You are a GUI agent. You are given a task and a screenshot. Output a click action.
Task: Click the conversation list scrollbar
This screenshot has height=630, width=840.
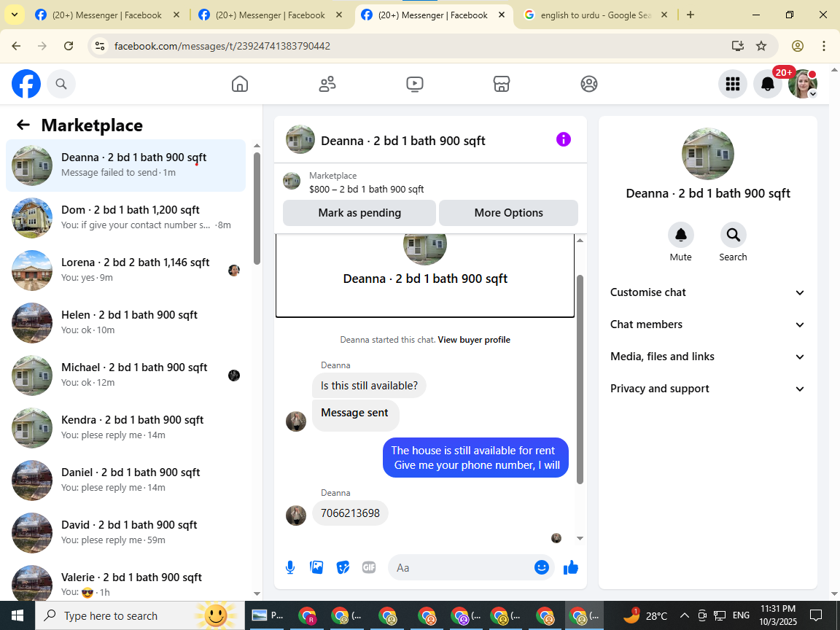point(257,209)
